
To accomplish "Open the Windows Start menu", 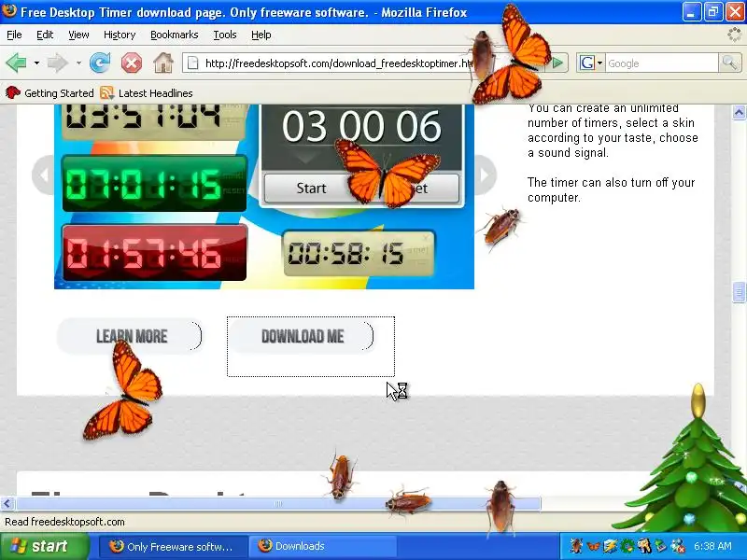I will pos(45,546).
